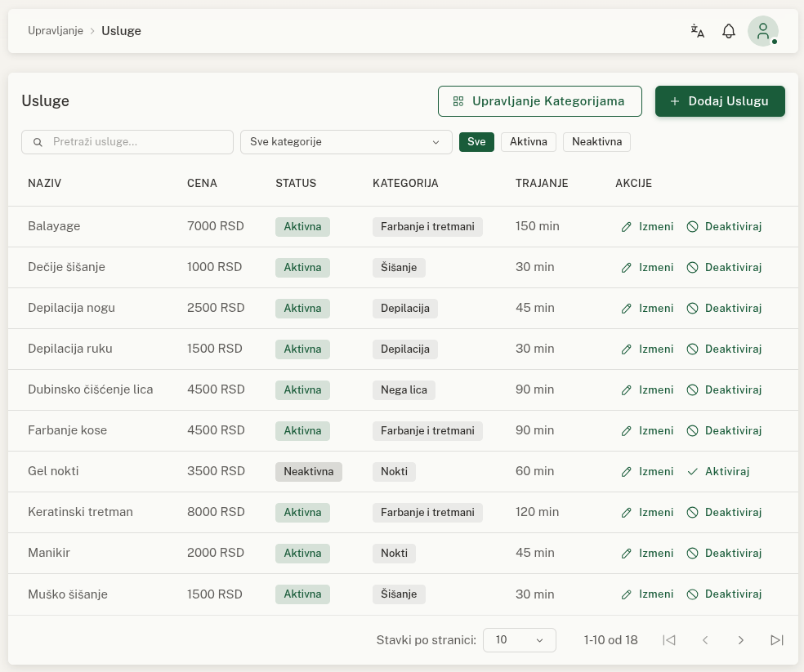Open the Sve kategorije dropdown
The height and width of the screenshot is (672, 804).
point(346,142)
